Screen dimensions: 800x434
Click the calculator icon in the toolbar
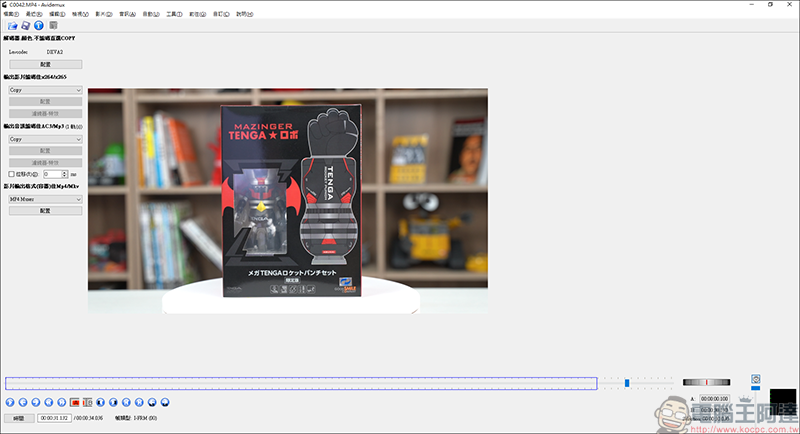[53, 25]
